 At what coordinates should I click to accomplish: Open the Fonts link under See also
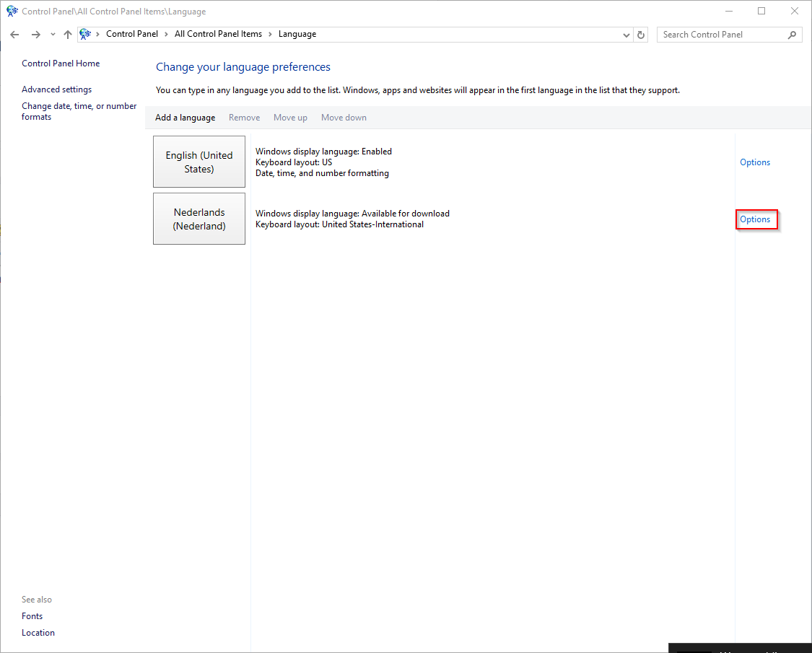coord(32,616)
